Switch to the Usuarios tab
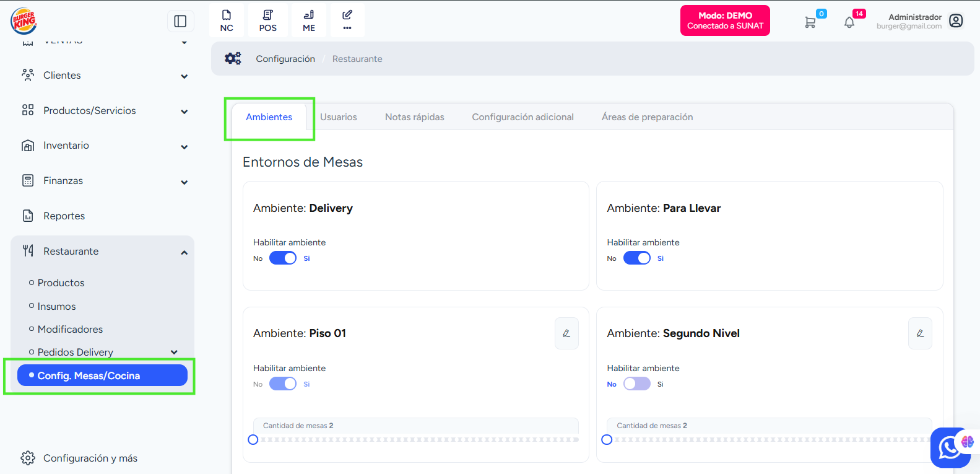 339,117
